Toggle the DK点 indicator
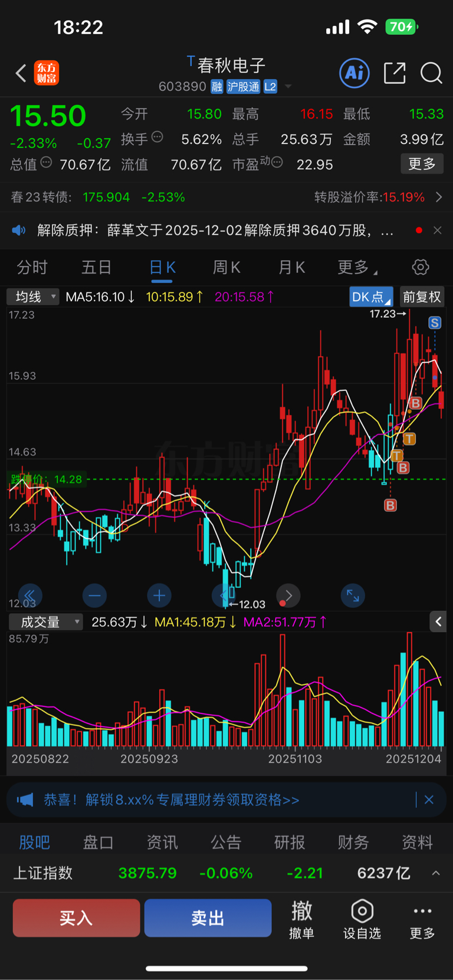 click(x=372, y=297)
